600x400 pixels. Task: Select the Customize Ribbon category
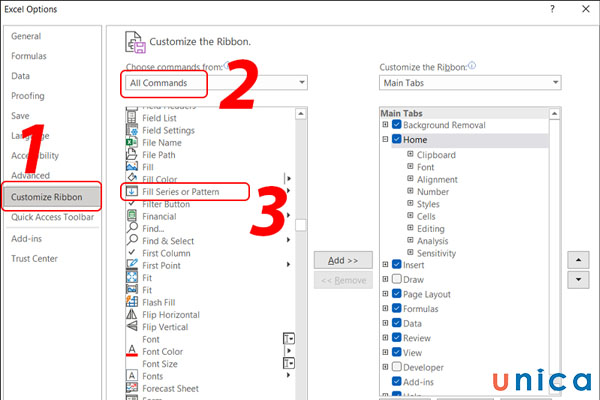pyautogui.click(x=52, y=197)
